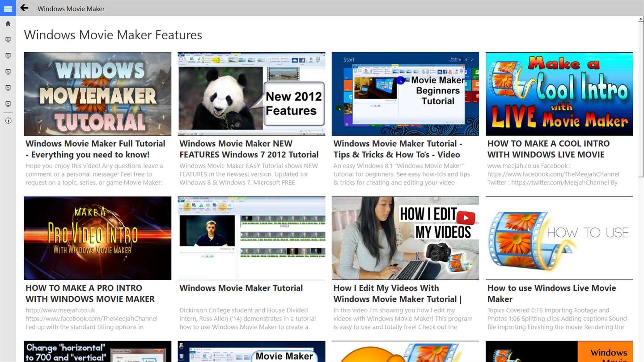Open the How I Edit My Videos thumbnail
The width and height of the screenshot is (644, 362).
(405, 238)
